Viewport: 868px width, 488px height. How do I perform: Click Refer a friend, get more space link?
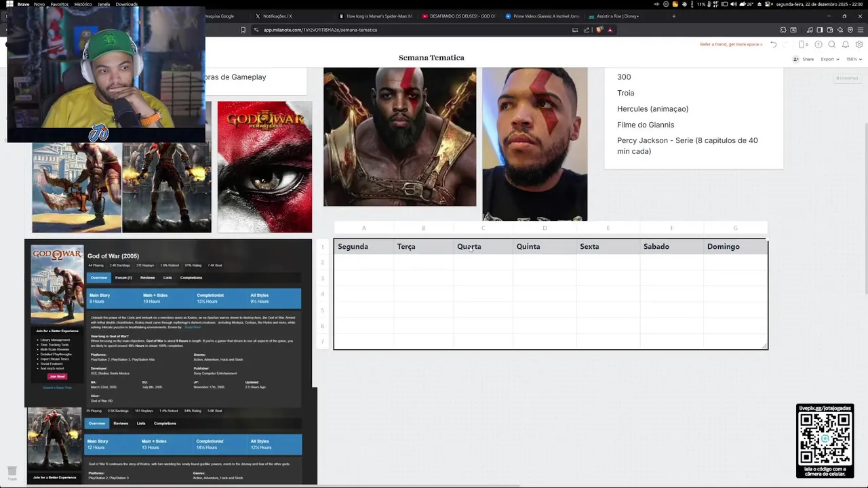point(731,45)
